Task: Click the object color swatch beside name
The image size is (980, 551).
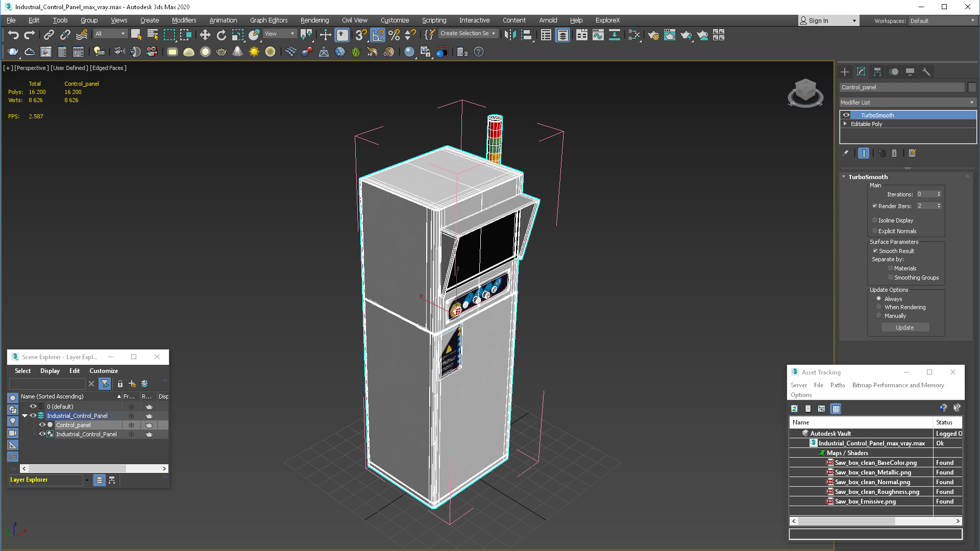Action: tap(972, 87)
